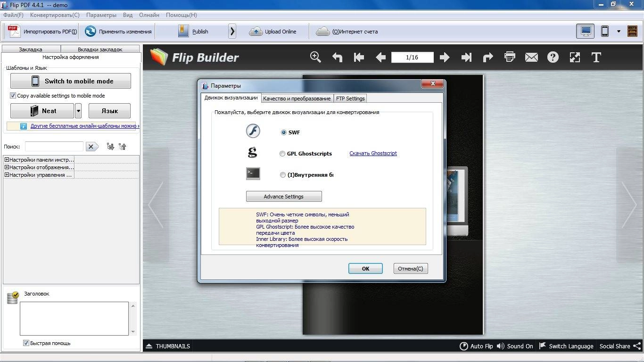Go to first page icon
This screenshot has height=362, width=644.
coord(359,57)
